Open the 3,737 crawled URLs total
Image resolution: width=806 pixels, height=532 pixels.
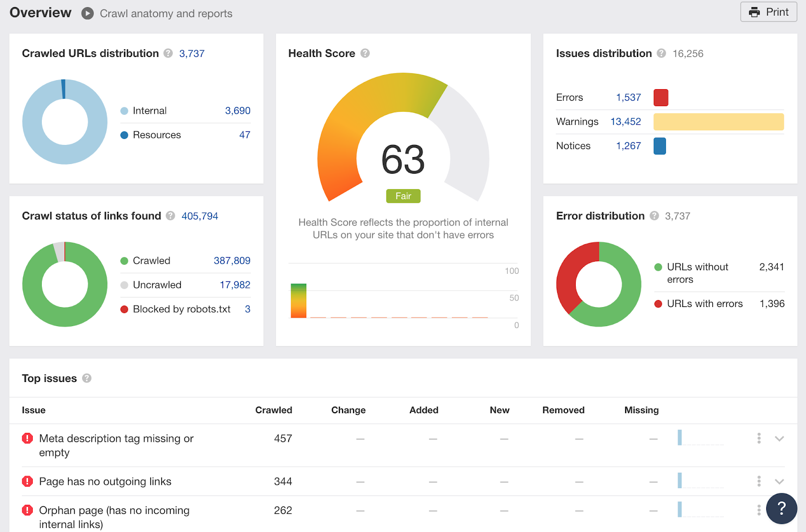coord(192,53)
